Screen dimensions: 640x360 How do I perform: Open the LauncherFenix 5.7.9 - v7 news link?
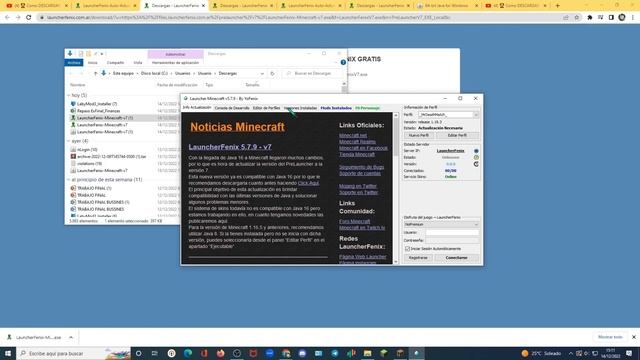coord(230,147)
